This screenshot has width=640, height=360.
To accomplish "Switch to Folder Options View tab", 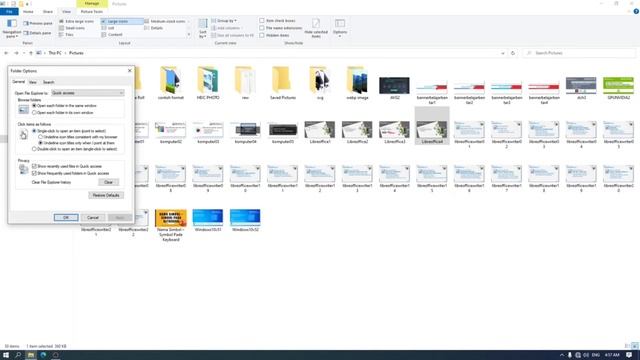I will 33,82.
